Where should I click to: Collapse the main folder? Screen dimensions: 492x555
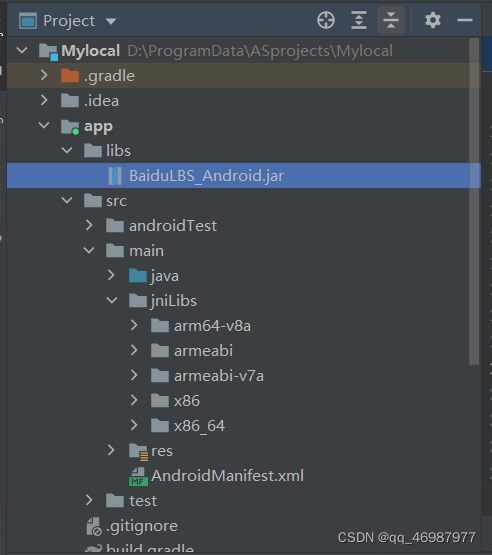[89, 251]
